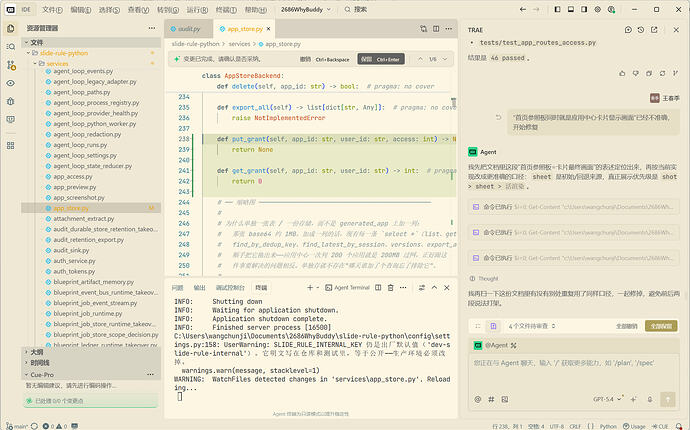Toggle the collapse icon in pending files bar
This screenshot has height=430, width=690.
click(478, 326)
